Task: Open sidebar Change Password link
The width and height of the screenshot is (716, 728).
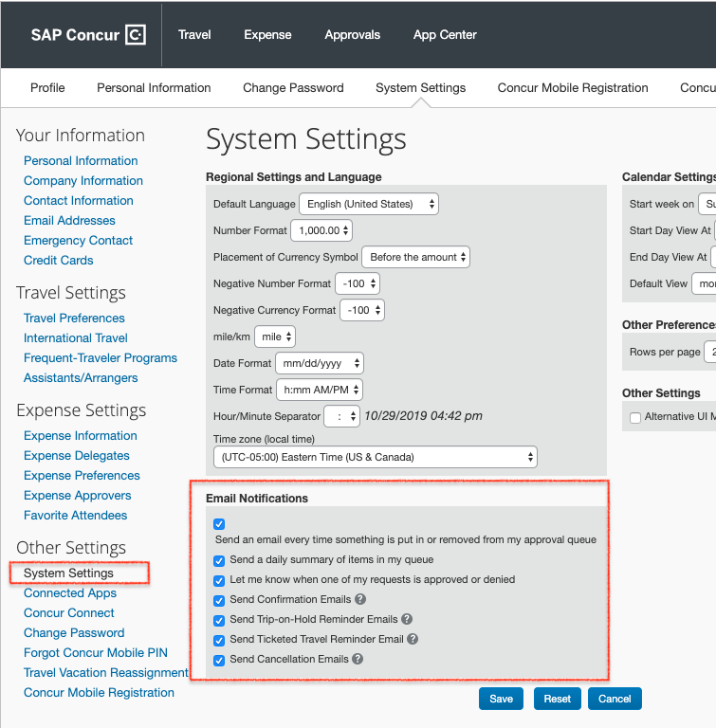Action: tap(74, 633)
